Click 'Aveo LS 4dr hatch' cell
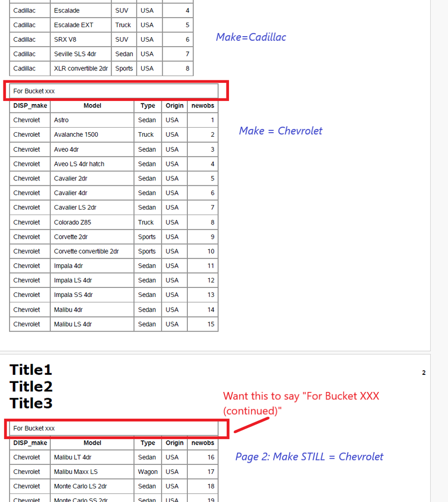The width and height of the screenshot is (448, 502). 92,164
